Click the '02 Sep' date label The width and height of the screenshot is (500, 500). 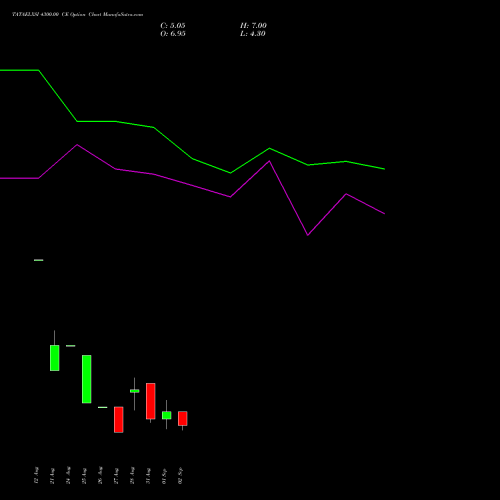(180, 476)
